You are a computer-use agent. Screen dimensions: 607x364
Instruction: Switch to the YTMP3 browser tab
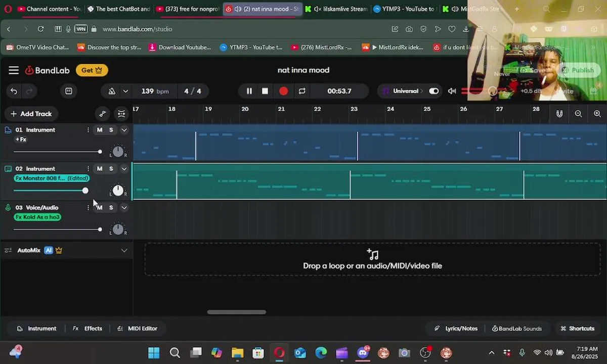point(405,9)
